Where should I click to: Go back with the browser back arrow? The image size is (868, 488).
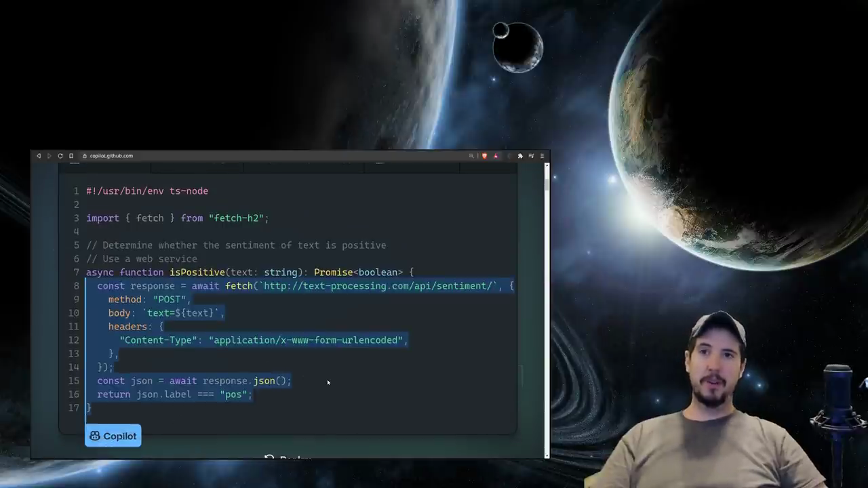39,156
